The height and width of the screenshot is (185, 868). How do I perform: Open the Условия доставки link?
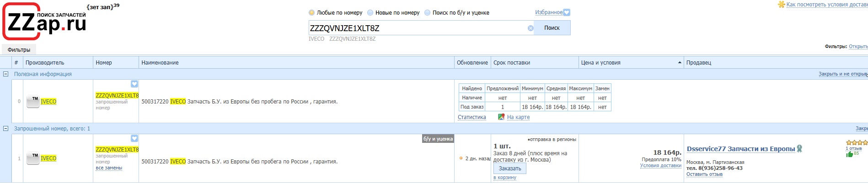661,166
